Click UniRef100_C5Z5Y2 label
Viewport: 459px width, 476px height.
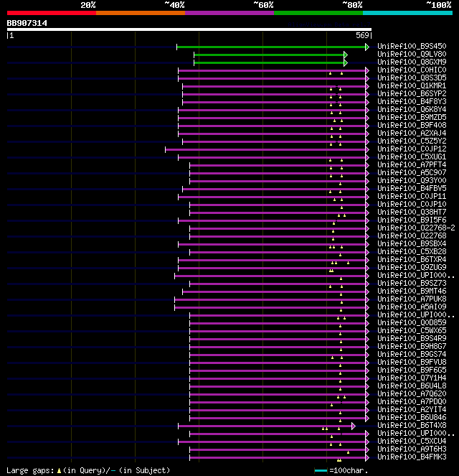coord(412,141)
